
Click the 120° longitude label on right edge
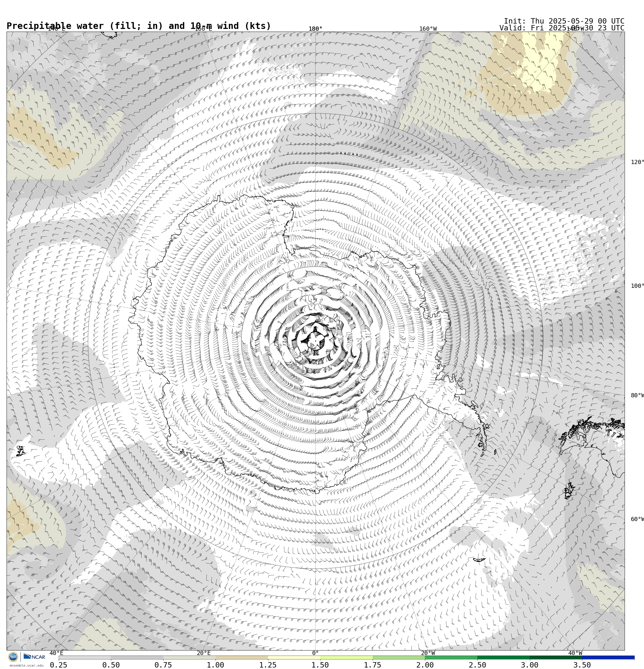coord(637,162)
